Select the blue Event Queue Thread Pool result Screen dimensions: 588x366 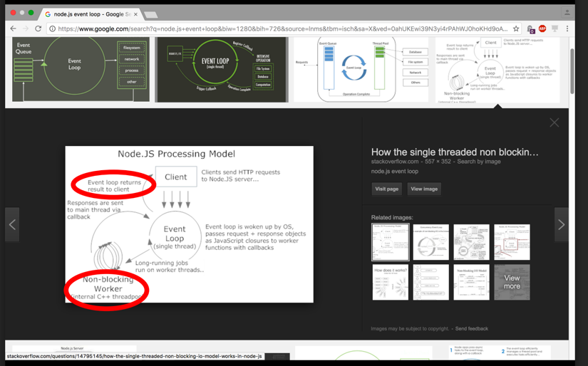tap(361, 69)
